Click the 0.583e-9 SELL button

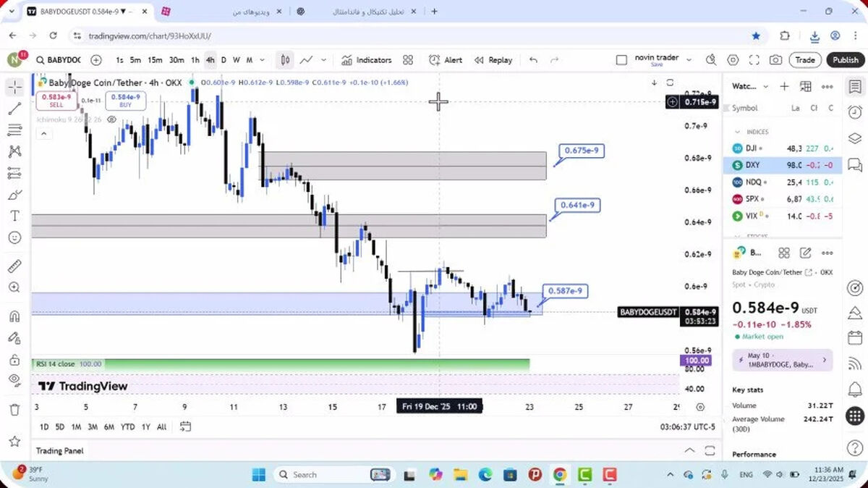click(x=56, y=101)
